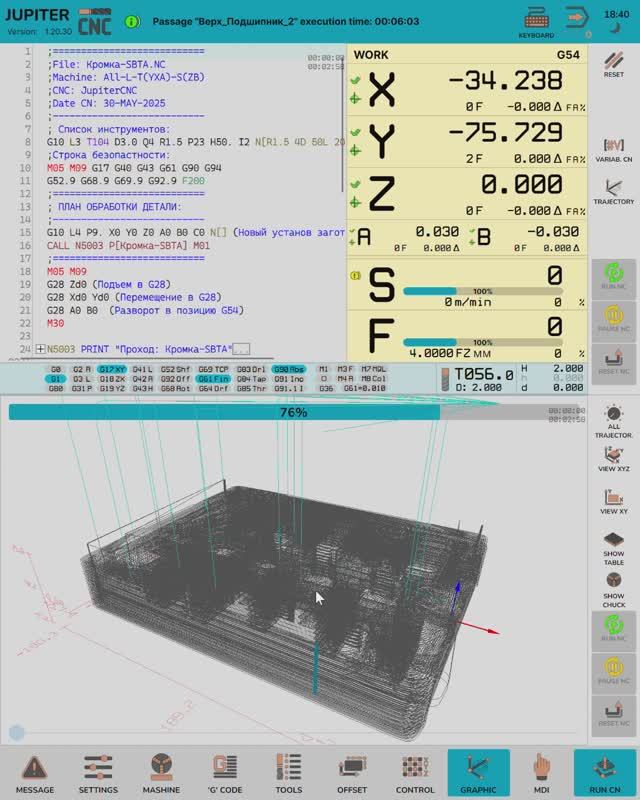Click the spindle S 100% override bar
Viewport: 640px width, 800px height.
(482, 291)
